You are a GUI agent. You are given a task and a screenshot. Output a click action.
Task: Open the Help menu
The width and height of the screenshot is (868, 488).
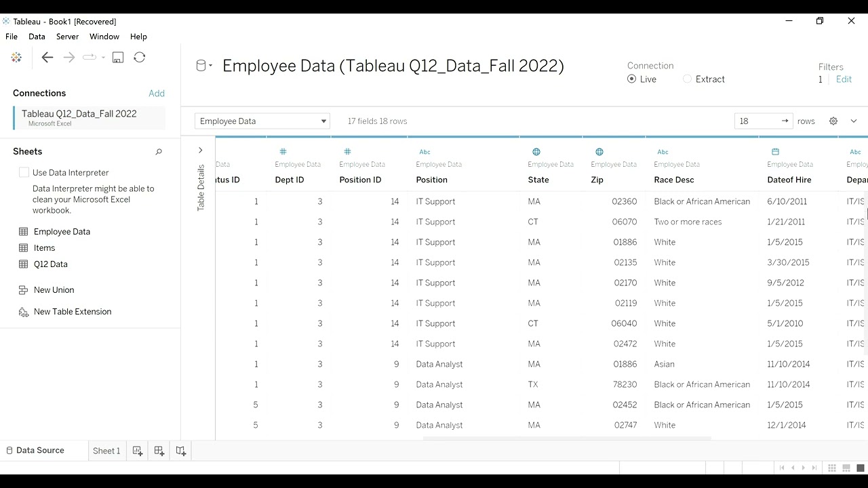pos(138,37)
